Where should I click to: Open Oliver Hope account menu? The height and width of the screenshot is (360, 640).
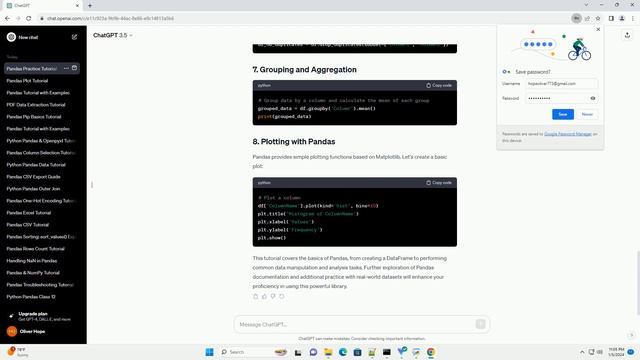(42, 331)
